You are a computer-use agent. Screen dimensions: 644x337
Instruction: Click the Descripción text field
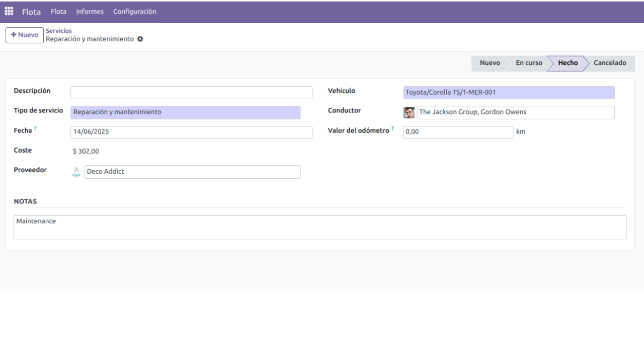pos(191,93)
